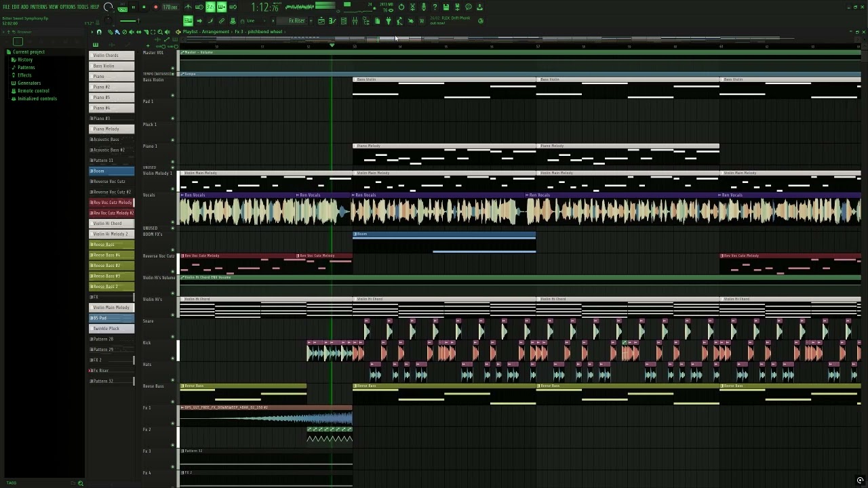Select the playlist delete tool
Screen dimensions: 868x488
coord(124,32)
